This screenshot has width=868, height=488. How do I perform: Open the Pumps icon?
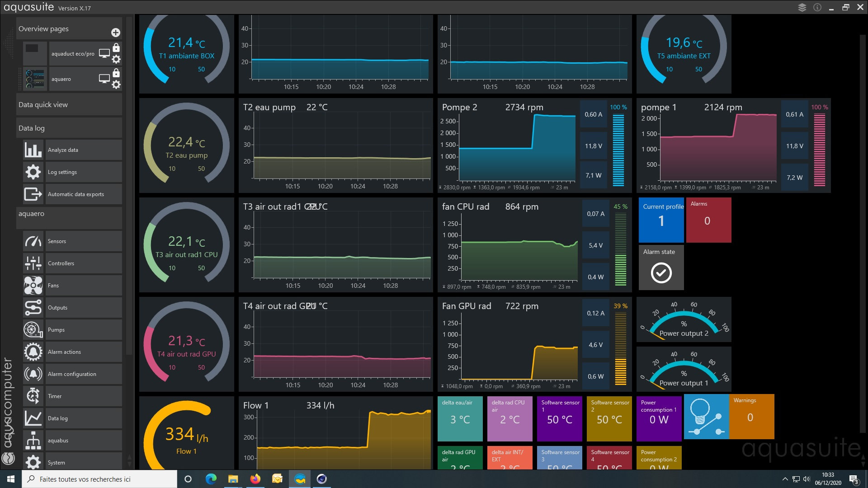click(33, 330)
